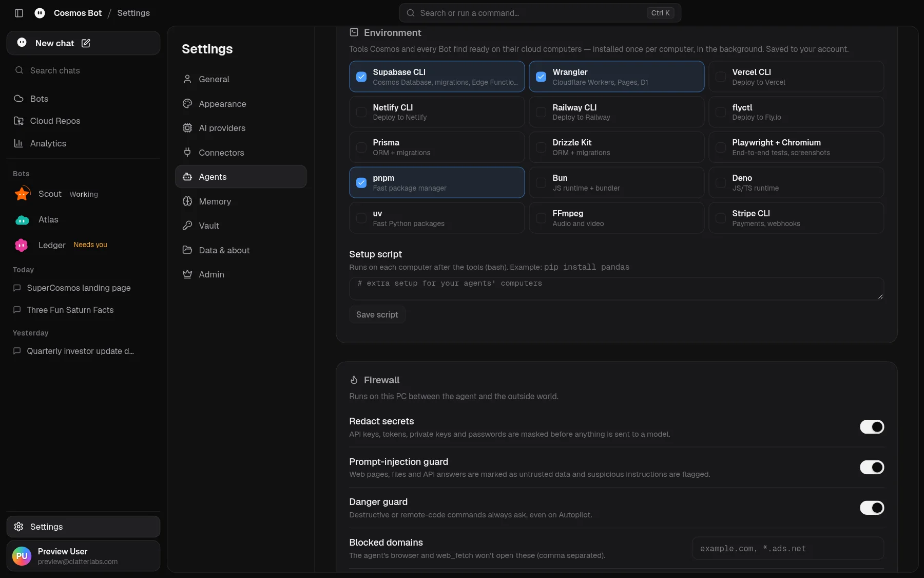Open Quarterly investor update chat
The image size is (924, 578).
click(x=83, y=351)
